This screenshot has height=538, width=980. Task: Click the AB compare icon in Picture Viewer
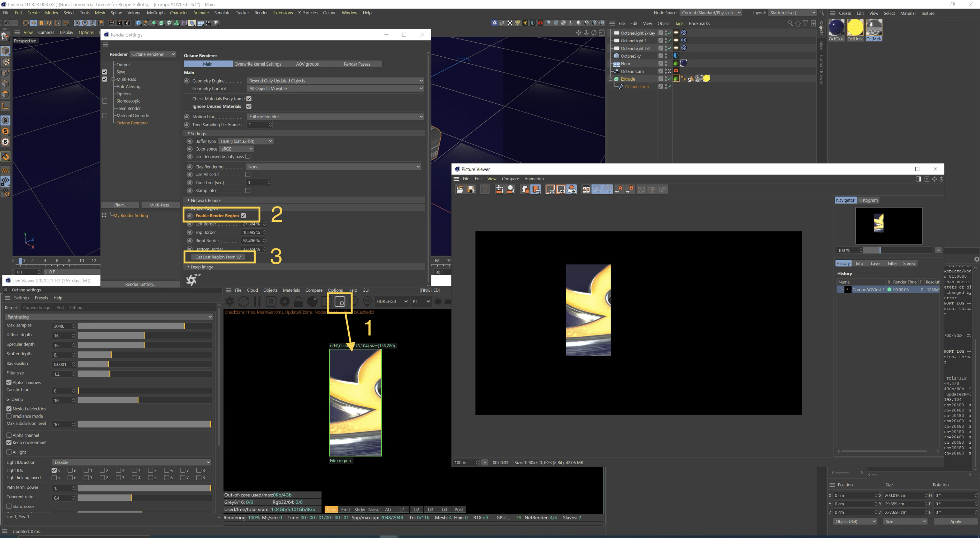tap(586, 189)
